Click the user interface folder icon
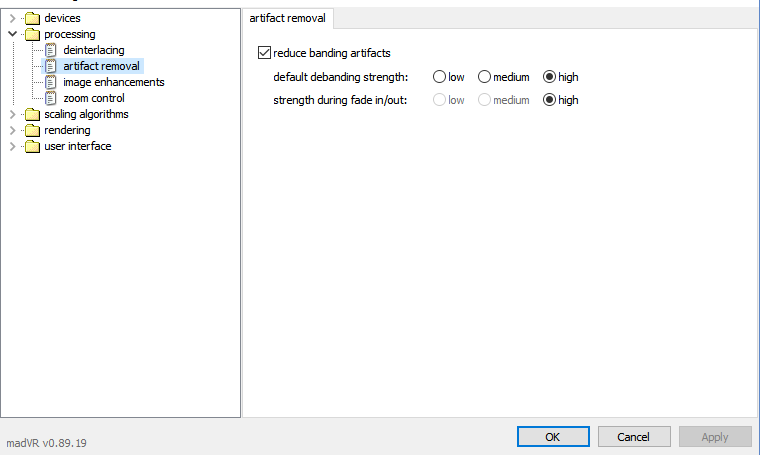 pyautogui.click(x=32, y=146)
